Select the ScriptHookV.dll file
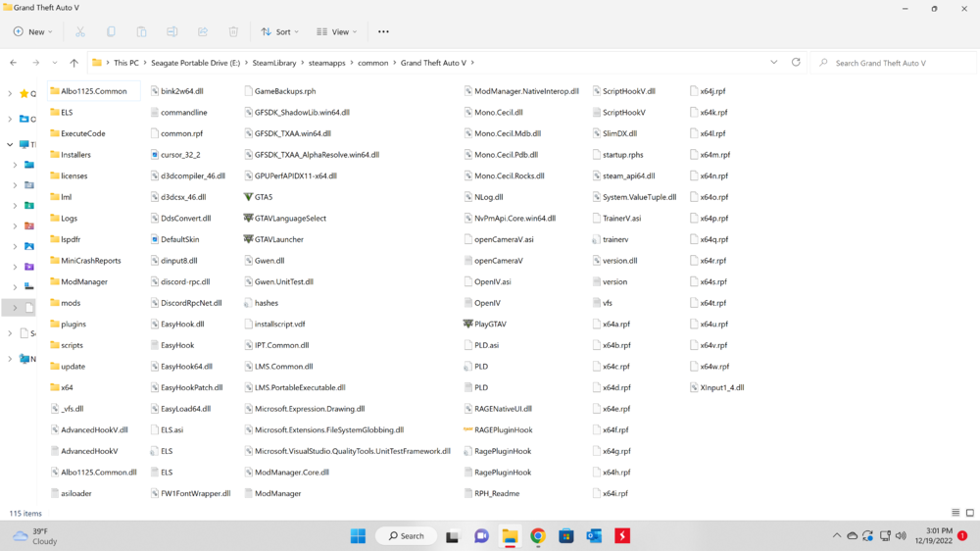The height and width of the screenshot is (551, 980). [623, 91]
